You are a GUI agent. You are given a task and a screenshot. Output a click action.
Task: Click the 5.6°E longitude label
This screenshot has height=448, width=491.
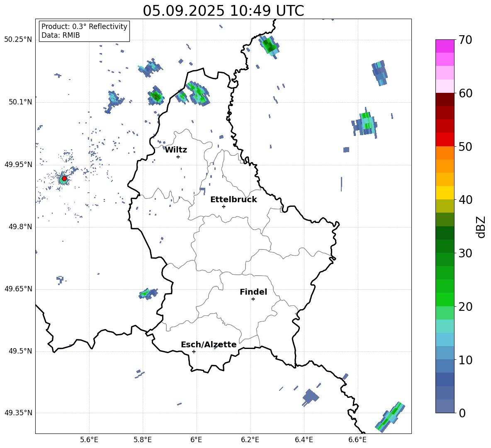pyautogui.click(x=89, y=440)
